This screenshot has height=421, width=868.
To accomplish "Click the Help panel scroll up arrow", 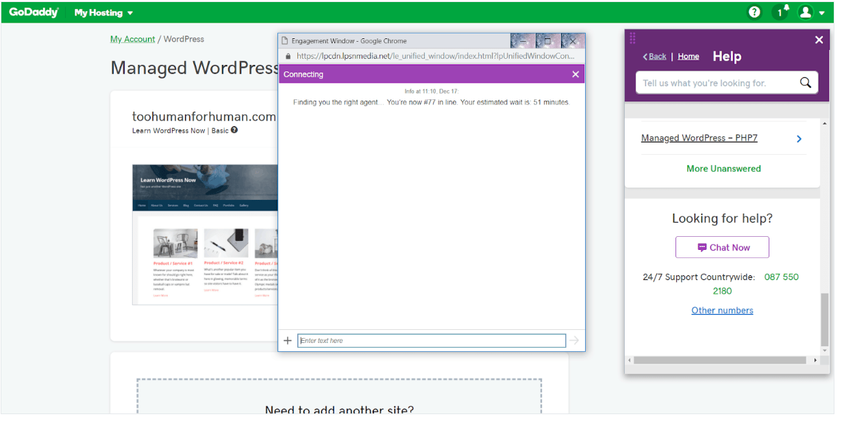I will [x=825, y=123].
